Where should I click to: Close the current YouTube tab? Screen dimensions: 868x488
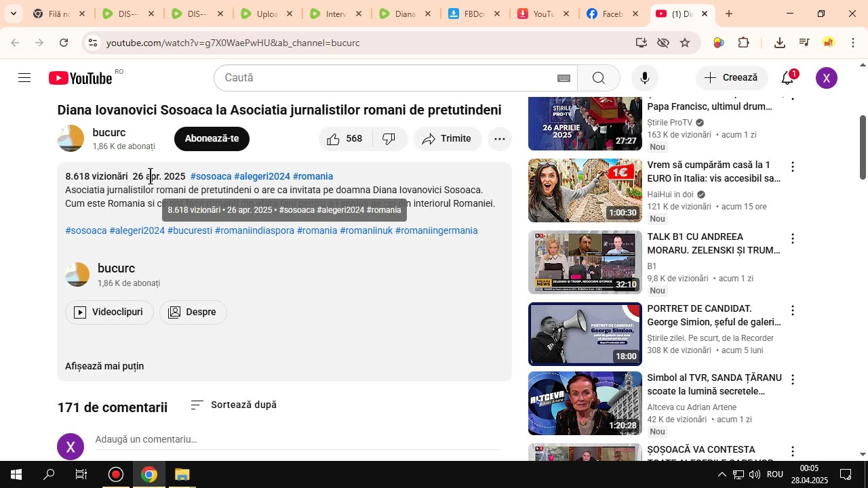pos(705,14)
